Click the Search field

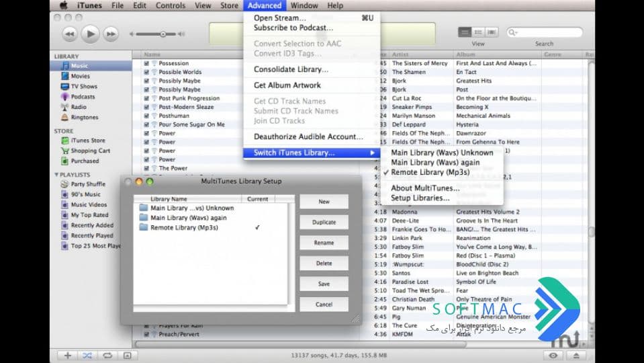tap(545, 32)
